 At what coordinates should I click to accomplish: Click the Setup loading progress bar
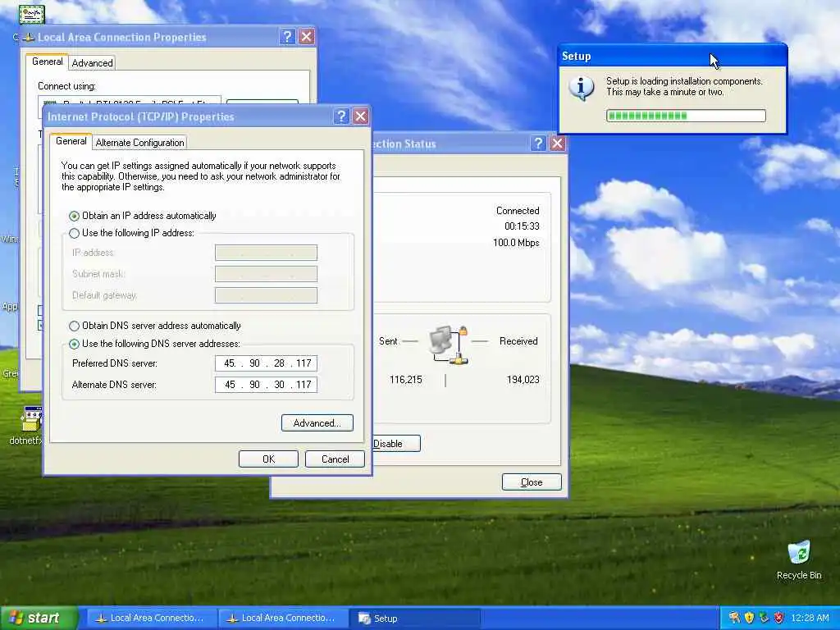tap(686, 116)
